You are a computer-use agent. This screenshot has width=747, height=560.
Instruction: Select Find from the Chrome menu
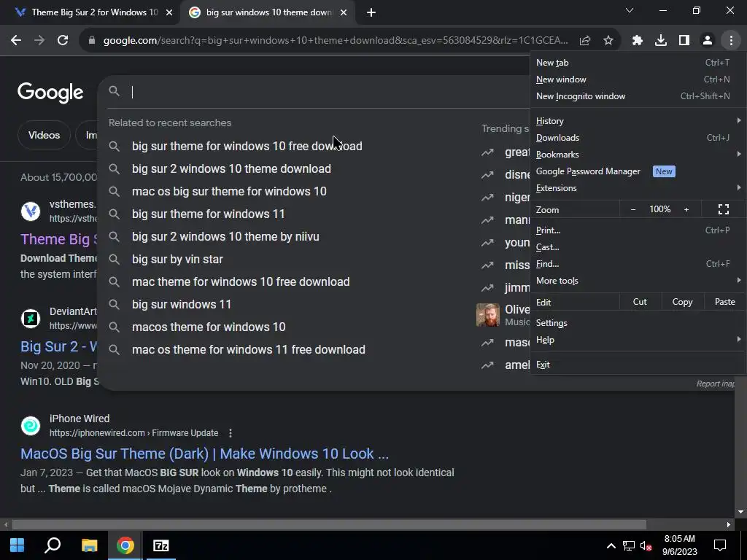tap(638, 264)
